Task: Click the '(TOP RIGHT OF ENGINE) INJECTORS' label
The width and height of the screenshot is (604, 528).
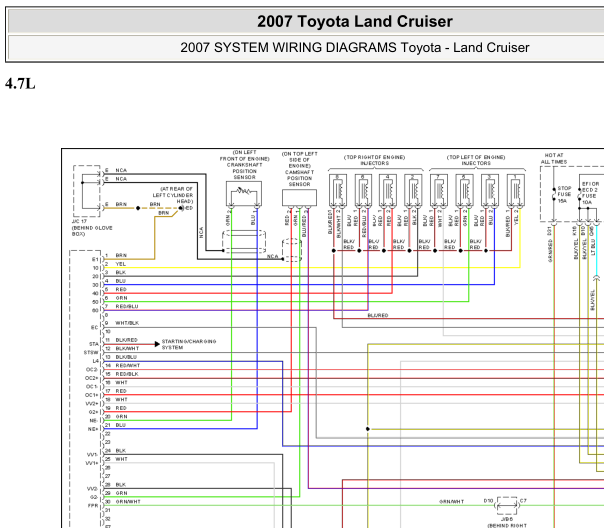Action: pos(374,160)
